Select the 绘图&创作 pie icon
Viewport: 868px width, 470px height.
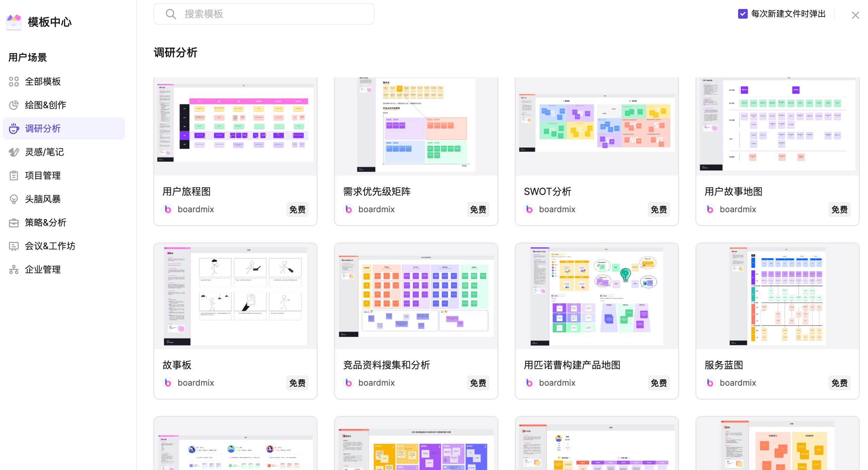14,105
